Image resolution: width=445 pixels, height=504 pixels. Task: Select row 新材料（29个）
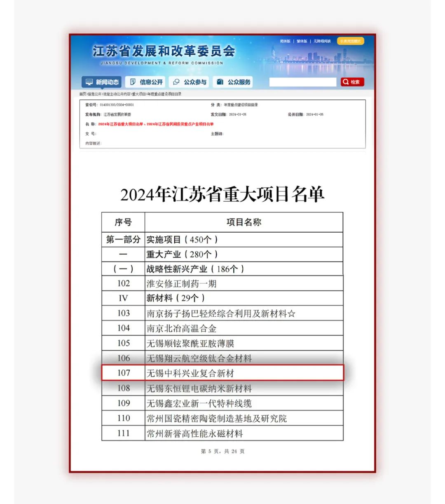[x=222, y=298]
